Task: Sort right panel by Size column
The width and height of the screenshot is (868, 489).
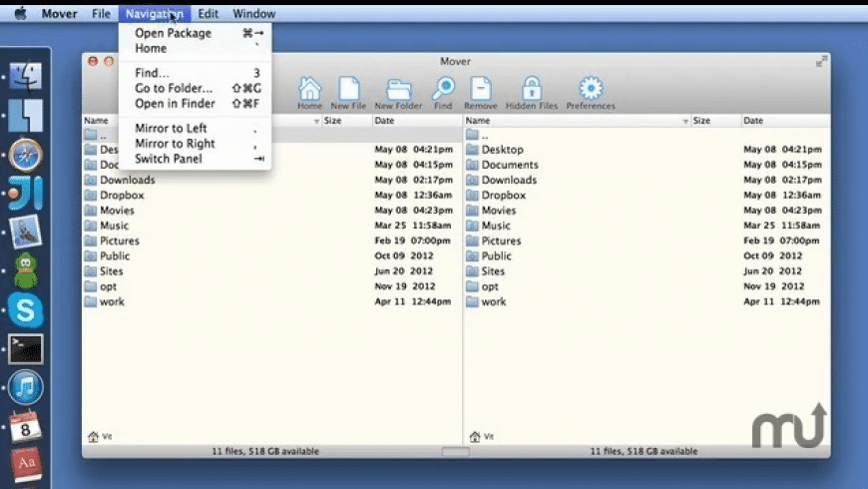Action: point(715,120)
